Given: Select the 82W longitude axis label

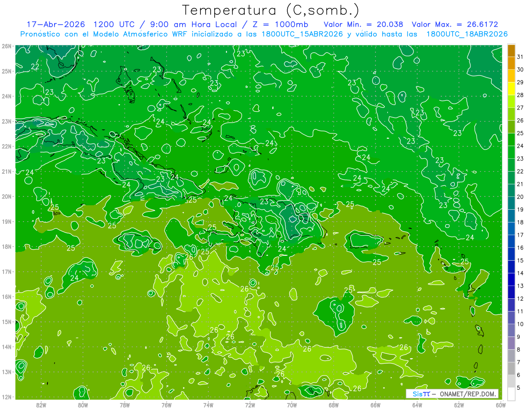Looking at the screenshot, I should pyautogui.click(x=41, y=404).
